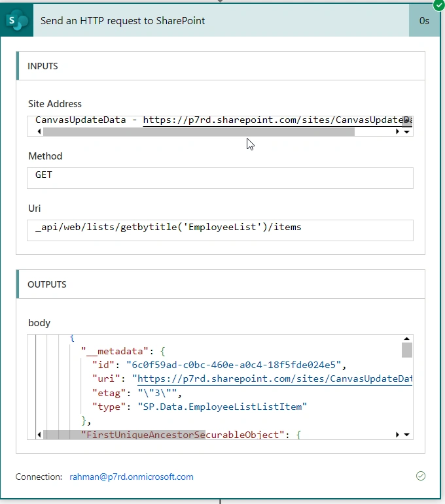Click the INPUTS section header
Image resolution: width=445 pixels, height=504 pixels.
tap(221, 66)
